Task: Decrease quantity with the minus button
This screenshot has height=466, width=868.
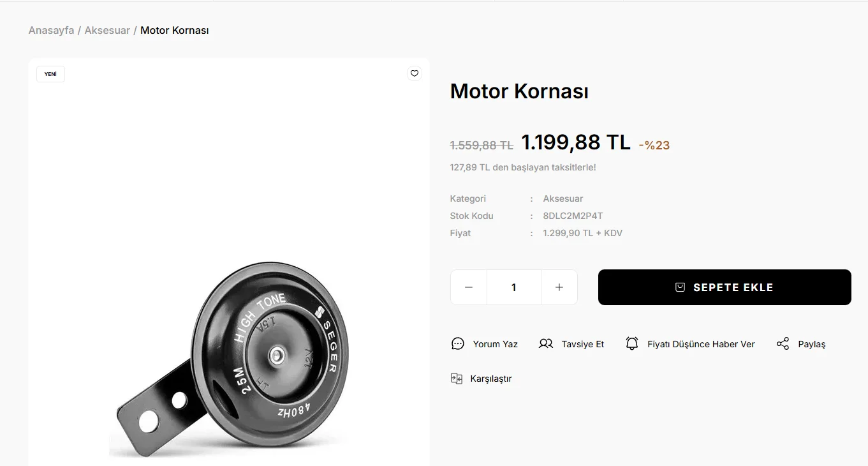Action: click(469, 287)
